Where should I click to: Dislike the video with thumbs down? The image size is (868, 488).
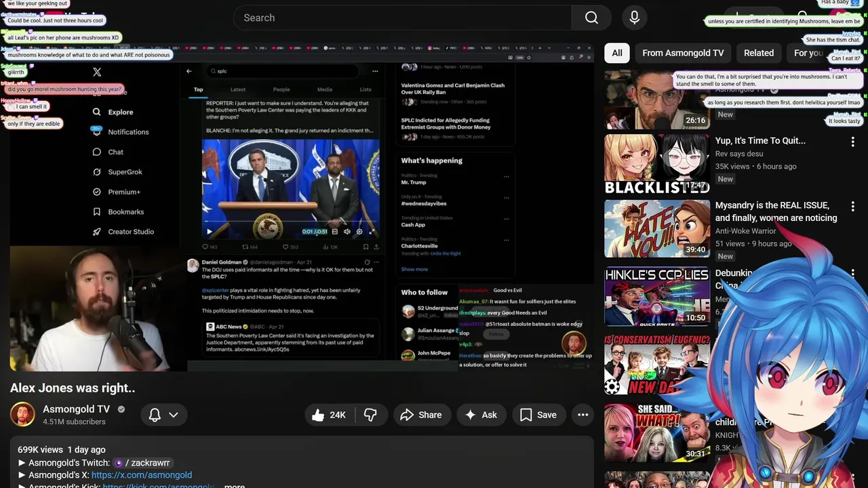(370, 415)
